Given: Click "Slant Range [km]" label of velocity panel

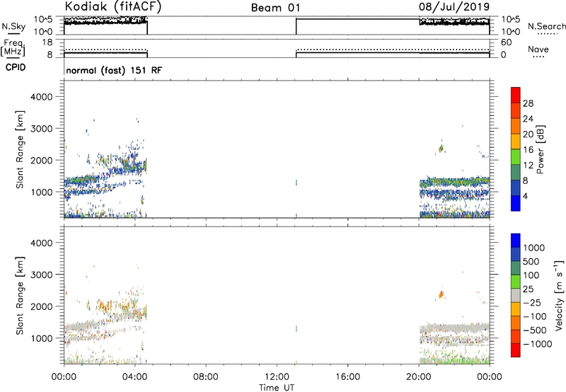Looking at the screenshot, I should pos(20,296).
